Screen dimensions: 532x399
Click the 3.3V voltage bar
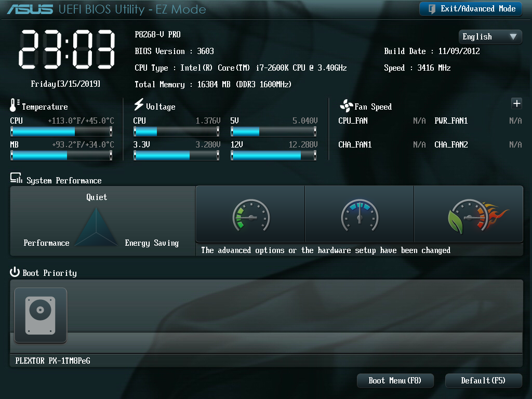pyautogui.click(x=177, y=155)
